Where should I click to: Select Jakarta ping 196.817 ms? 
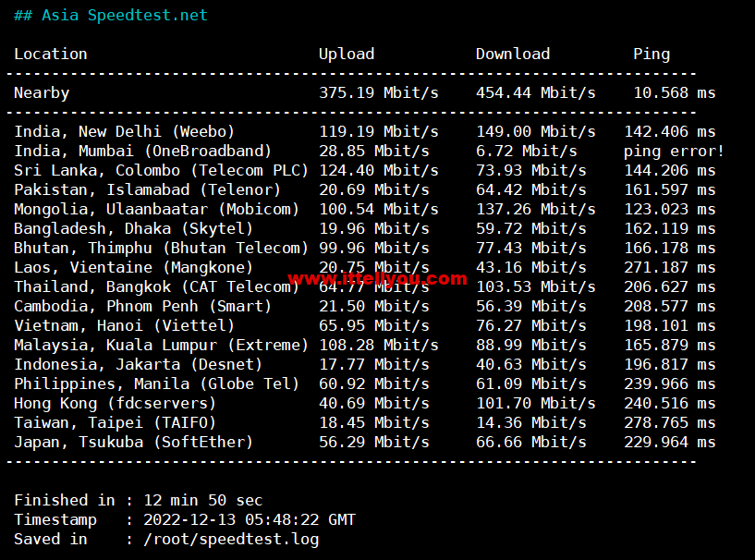pyautogui.click(x=670, y=364)
